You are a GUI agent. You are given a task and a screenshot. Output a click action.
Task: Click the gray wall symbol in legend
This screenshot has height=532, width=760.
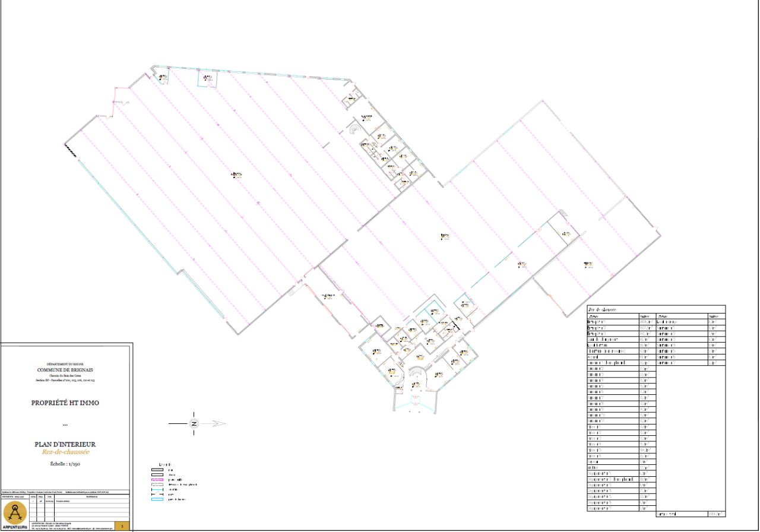[157, 470]
